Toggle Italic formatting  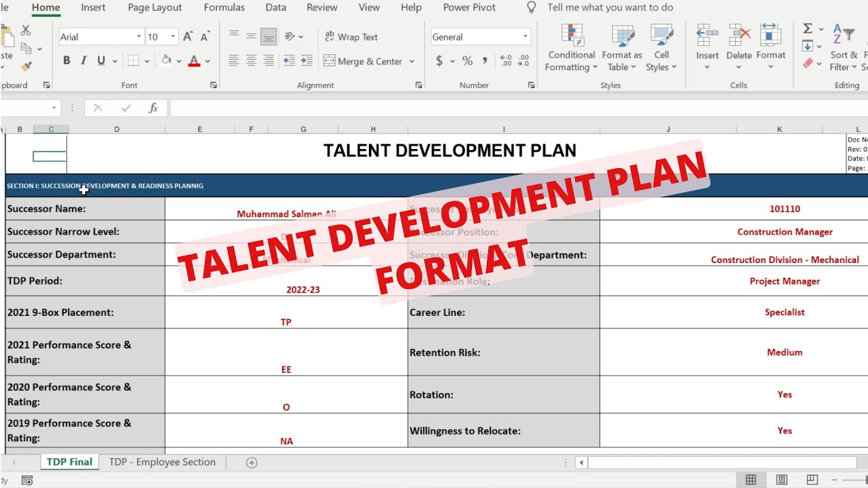[83, 60]
